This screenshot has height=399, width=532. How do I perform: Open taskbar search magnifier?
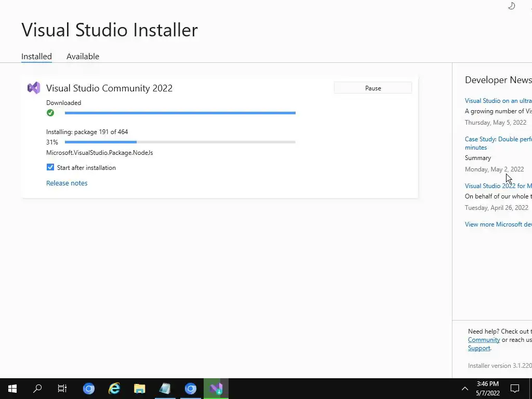pyautogui.click(x=37, y=388)
